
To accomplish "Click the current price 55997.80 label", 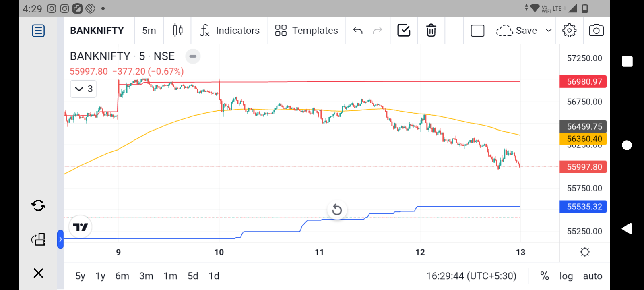I will tap(583, 167).
